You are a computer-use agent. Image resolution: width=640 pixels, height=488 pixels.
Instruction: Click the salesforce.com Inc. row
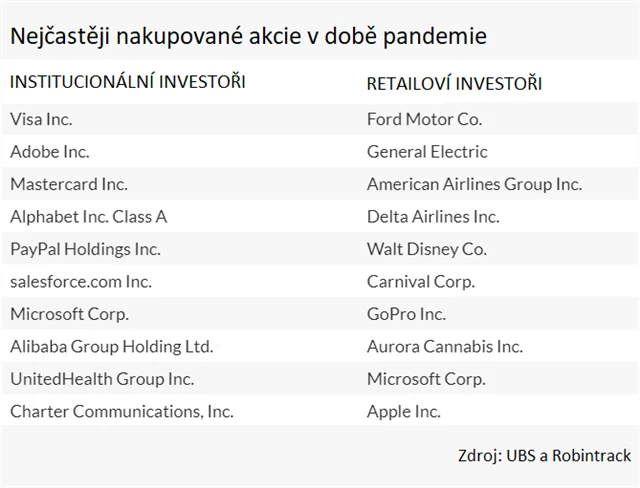81,282
